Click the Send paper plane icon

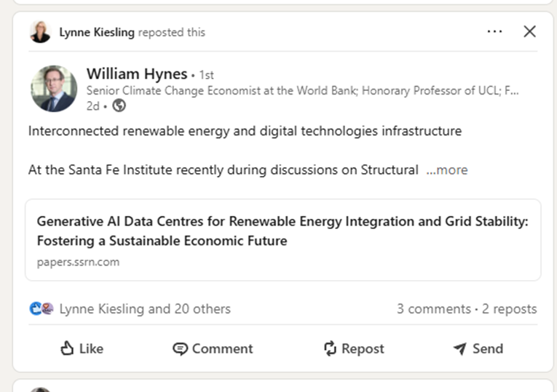coord(460,348)
